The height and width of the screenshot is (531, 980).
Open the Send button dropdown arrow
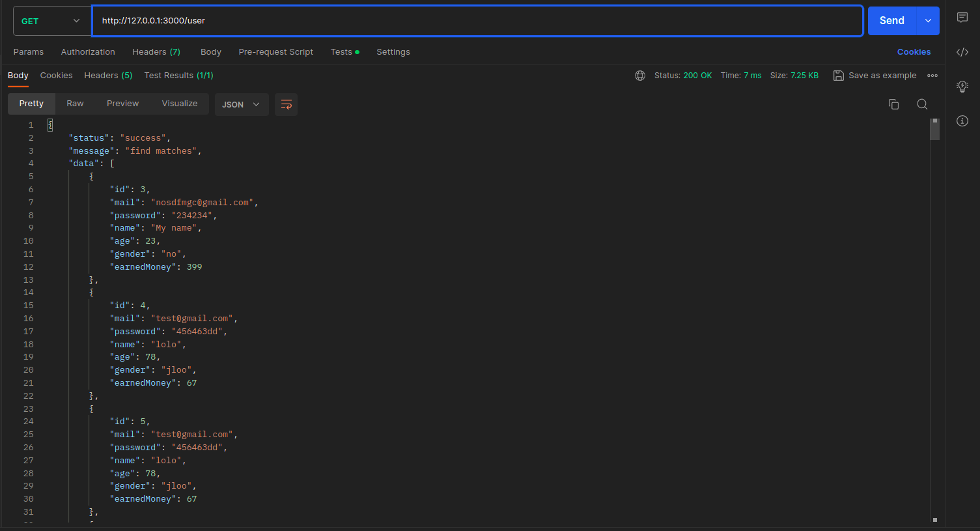point(927,20)
